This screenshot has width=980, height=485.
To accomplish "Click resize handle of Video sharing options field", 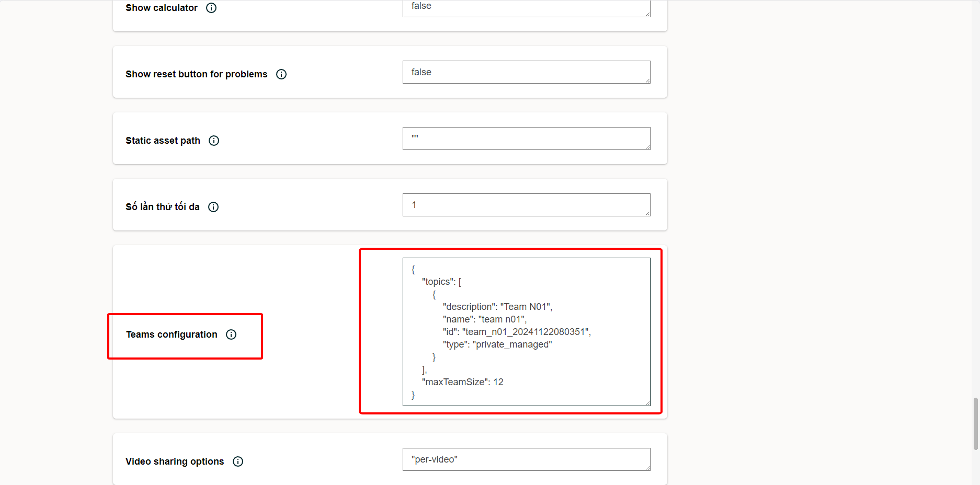I will tap(647, 468).
